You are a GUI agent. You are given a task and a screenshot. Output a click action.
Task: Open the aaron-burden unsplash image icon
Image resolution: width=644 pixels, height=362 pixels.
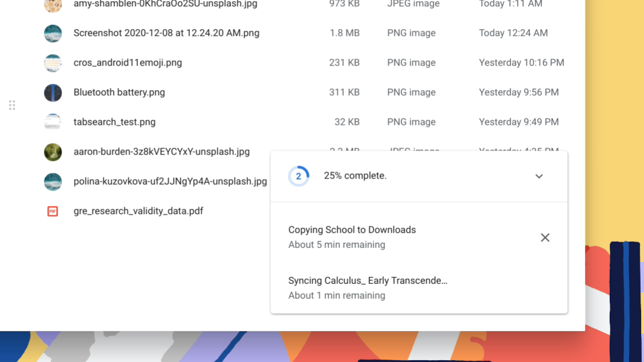52,152
